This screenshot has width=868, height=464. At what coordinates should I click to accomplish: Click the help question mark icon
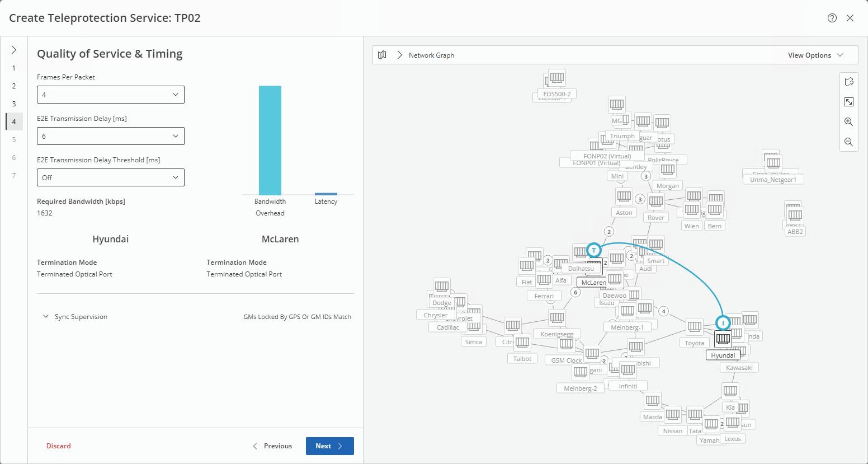pyautogui.click(x=832, y=18)
